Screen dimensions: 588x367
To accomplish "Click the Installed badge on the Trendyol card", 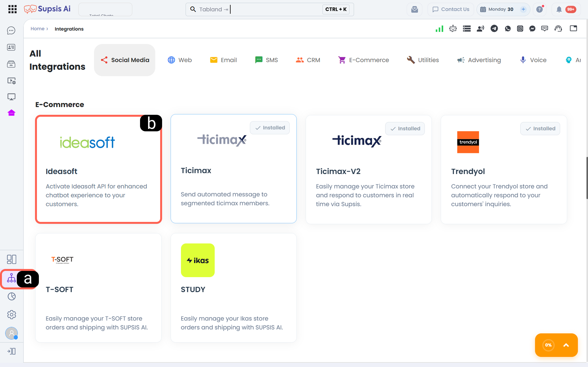I will (540, 129).
